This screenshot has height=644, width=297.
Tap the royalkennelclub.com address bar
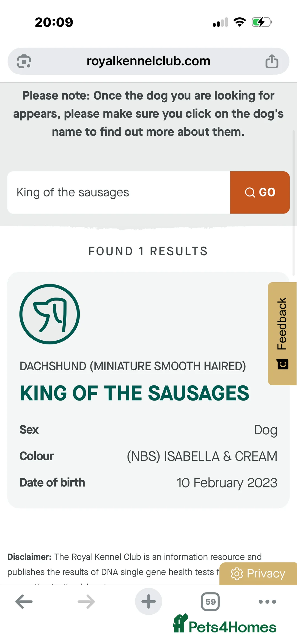[148, 61]
